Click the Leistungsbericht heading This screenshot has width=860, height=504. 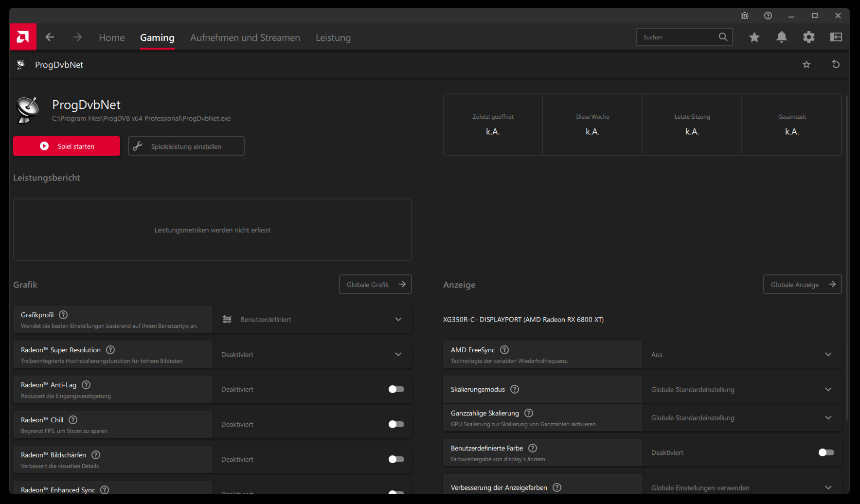tap(47, 178)
